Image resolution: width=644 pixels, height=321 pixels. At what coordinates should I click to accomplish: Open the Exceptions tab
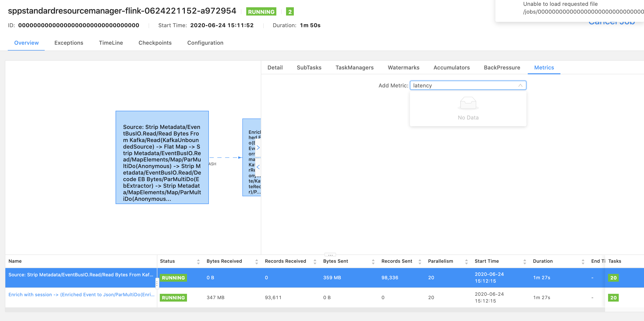pyautogui.click(x=69, y=43)
